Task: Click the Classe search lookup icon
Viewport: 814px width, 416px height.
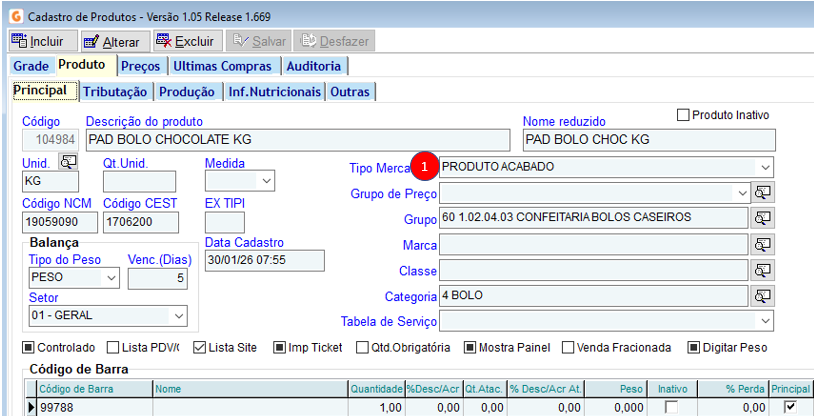Action: click(x=763, y=270)
